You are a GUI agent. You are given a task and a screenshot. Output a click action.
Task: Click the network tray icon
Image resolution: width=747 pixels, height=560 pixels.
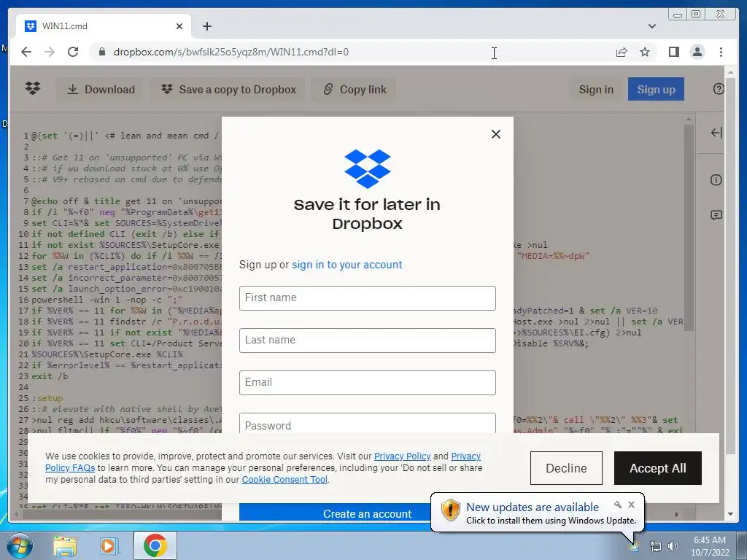656,546
